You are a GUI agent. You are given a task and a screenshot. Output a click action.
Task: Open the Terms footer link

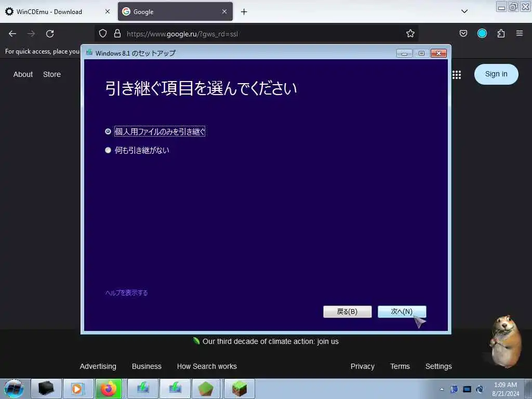tap(400, 366)
